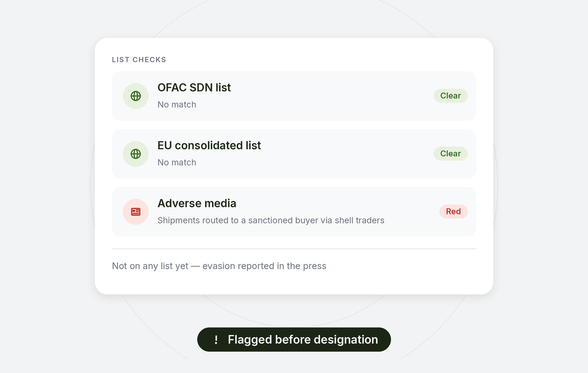Click the OFAC SDN list title text
The width and height of the screenshot is (588, 373).
[x=194, y=87]
